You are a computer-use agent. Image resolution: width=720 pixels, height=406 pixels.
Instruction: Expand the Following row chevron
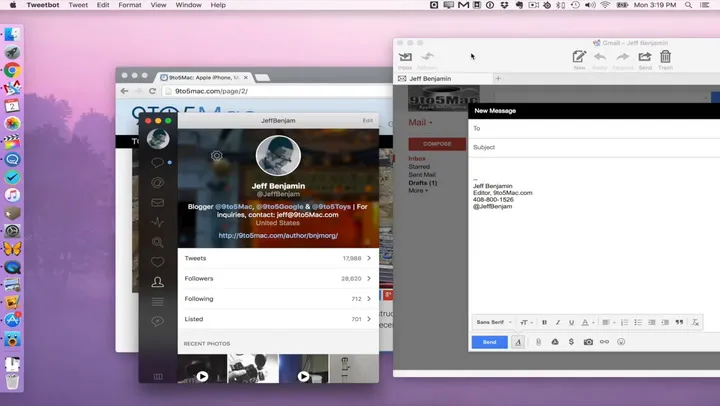369,299
